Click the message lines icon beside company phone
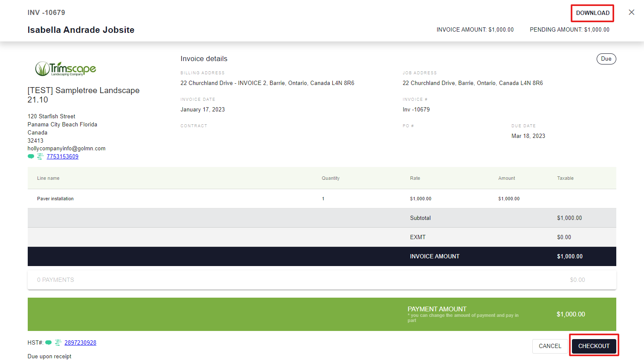The image size is (644, 360). coord(40,157)
